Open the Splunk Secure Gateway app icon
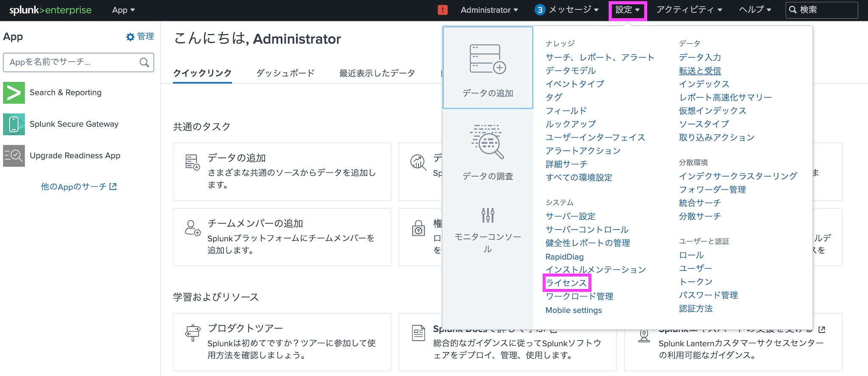The width and height of the screenshot is (868, 376). [14, 124]
